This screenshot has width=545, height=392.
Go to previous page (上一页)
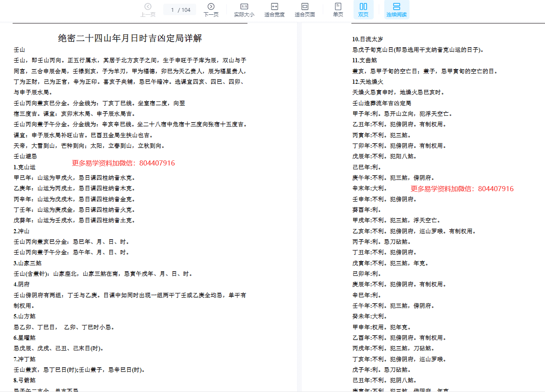[148, 10]
